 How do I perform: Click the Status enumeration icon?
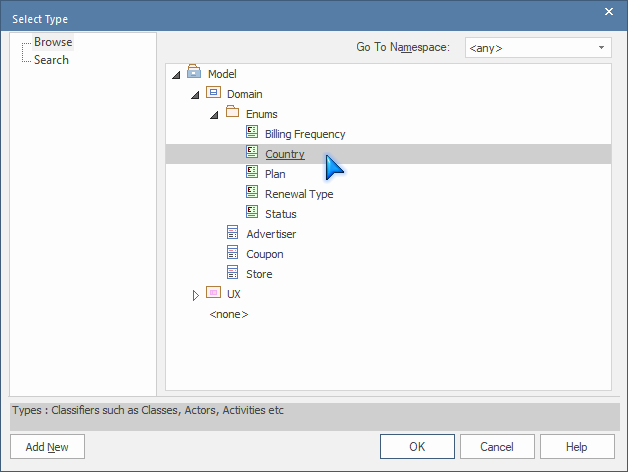tap(252, 212)
